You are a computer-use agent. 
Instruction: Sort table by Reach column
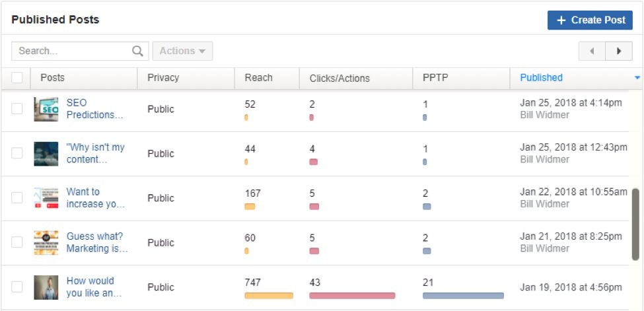click(x=258, y=78)
